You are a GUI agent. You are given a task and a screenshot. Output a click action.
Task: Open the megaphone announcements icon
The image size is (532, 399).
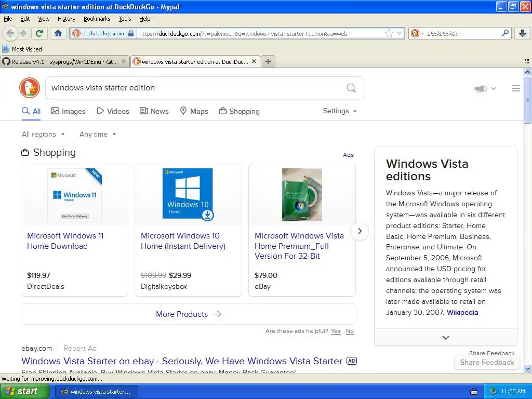[481, 88]
